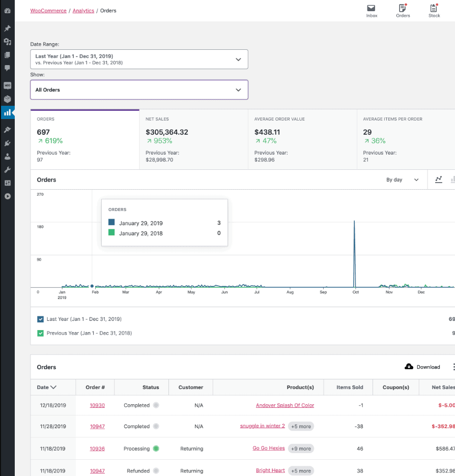Open the Posts pin icon in sidebar
455x476 pixels.
(x=7, y=28)
